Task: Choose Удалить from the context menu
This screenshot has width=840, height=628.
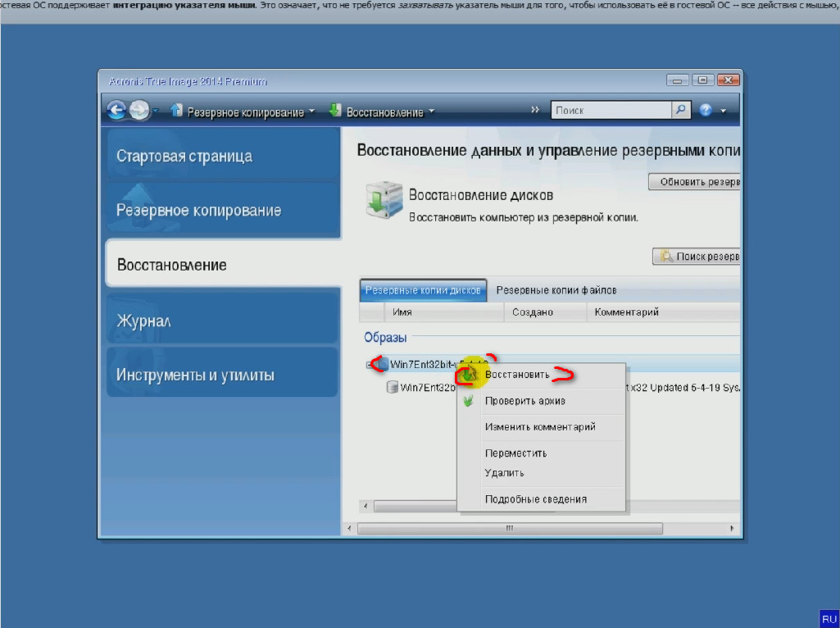Action: pyautogui.click(x=504, y=473)
